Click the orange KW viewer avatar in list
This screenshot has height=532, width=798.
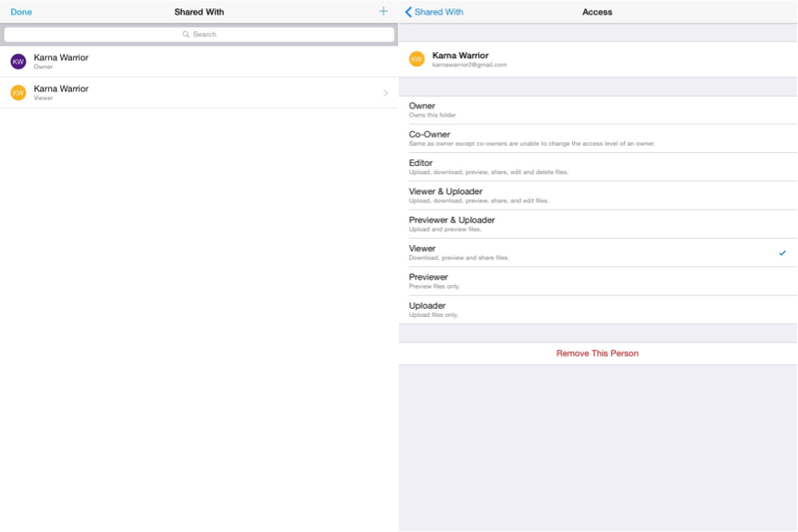coord(18,92)
